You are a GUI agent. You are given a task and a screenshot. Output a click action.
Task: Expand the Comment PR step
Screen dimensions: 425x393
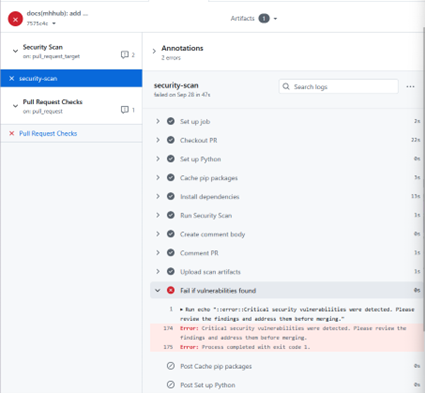point(158,253)
